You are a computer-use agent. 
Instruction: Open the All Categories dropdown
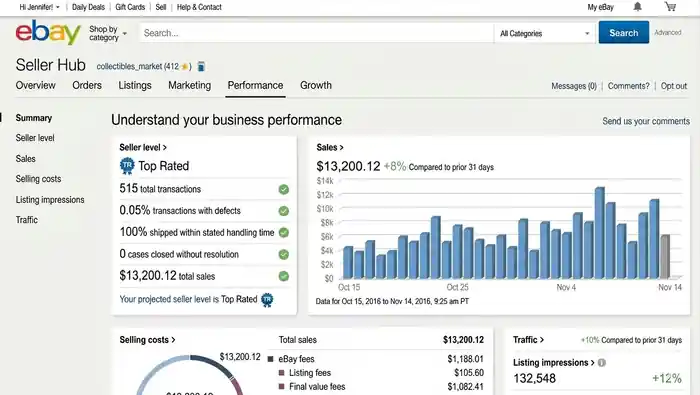click(545, 33)
